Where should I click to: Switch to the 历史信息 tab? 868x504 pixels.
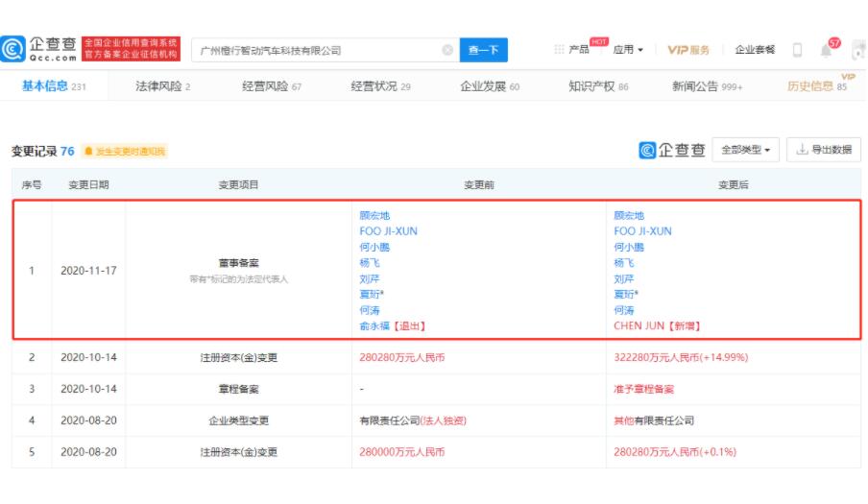click(x=817, y=85)
